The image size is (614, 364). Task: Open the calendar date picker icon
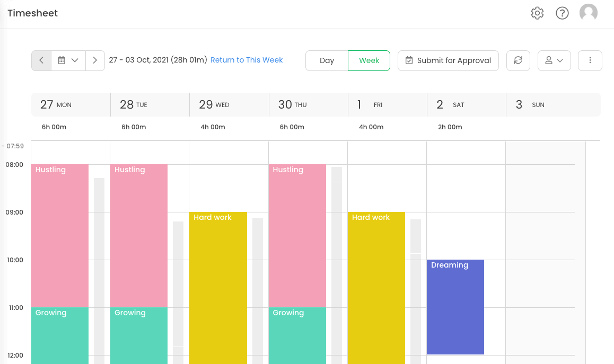[x=63, y=60]
